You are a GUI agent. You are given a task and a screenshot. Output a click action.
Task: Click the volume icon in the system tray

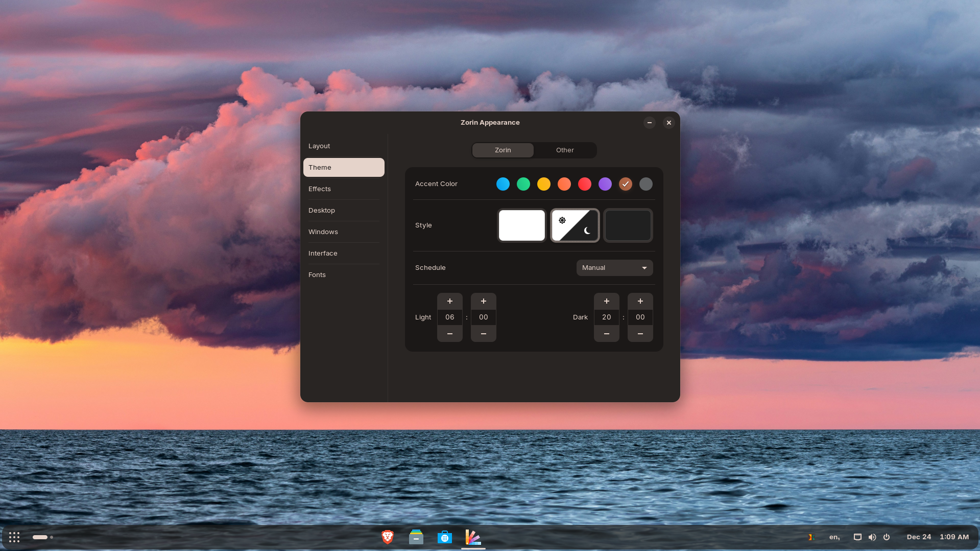[x=872, y=537]
